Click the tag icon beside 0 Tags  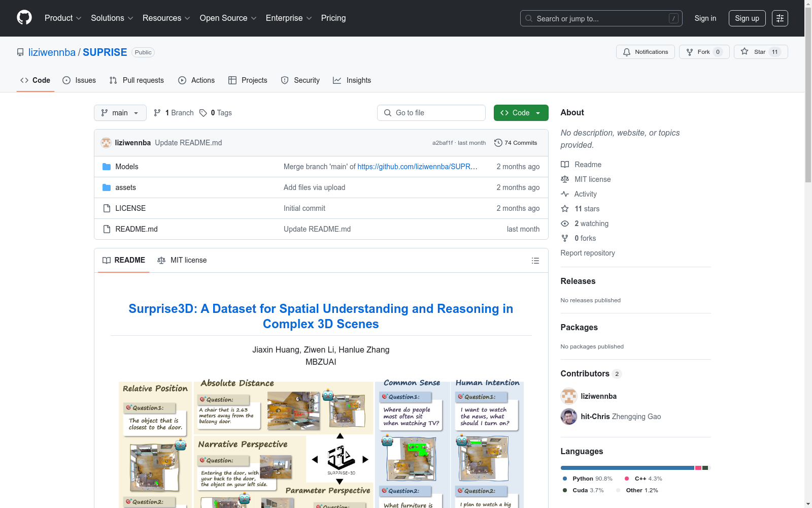(x=203, y=113)
